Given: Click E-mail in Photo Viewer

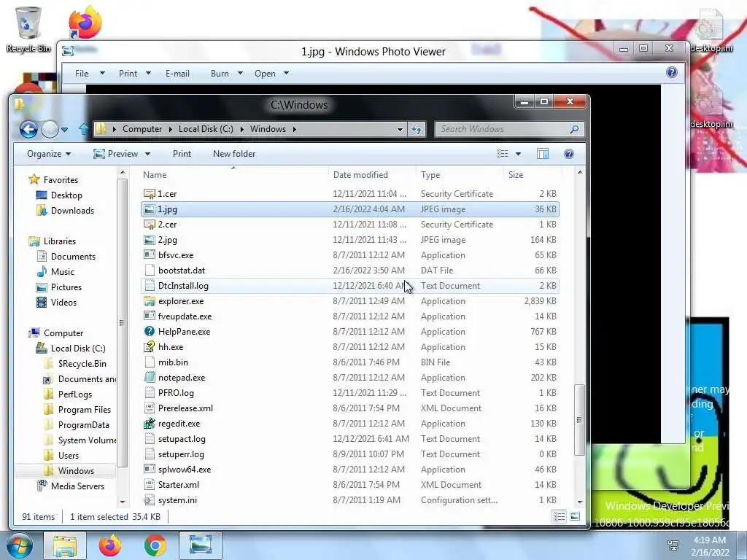Looking at the screenshot, I should point(177,74).
